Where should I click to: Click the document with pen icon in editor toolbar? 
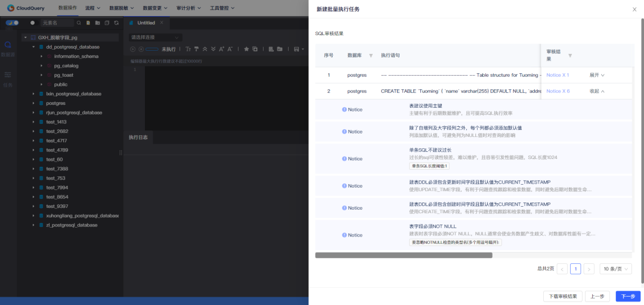pos(271,49)
